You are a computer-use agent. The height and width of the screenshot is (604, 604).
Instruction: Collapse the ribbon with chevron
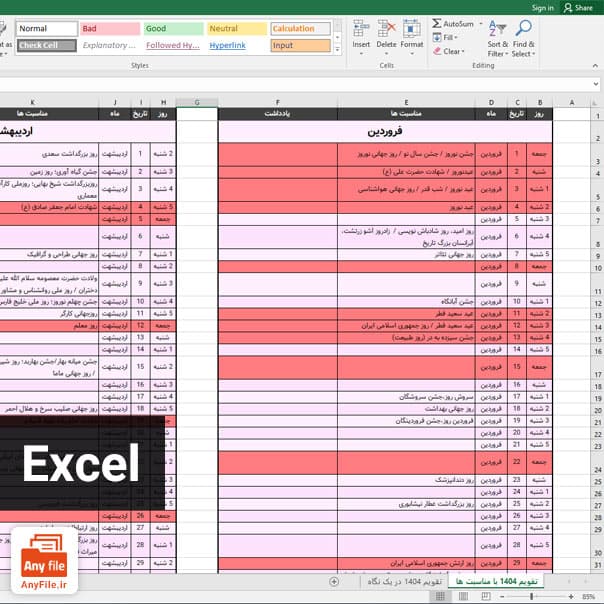point(595,66)
